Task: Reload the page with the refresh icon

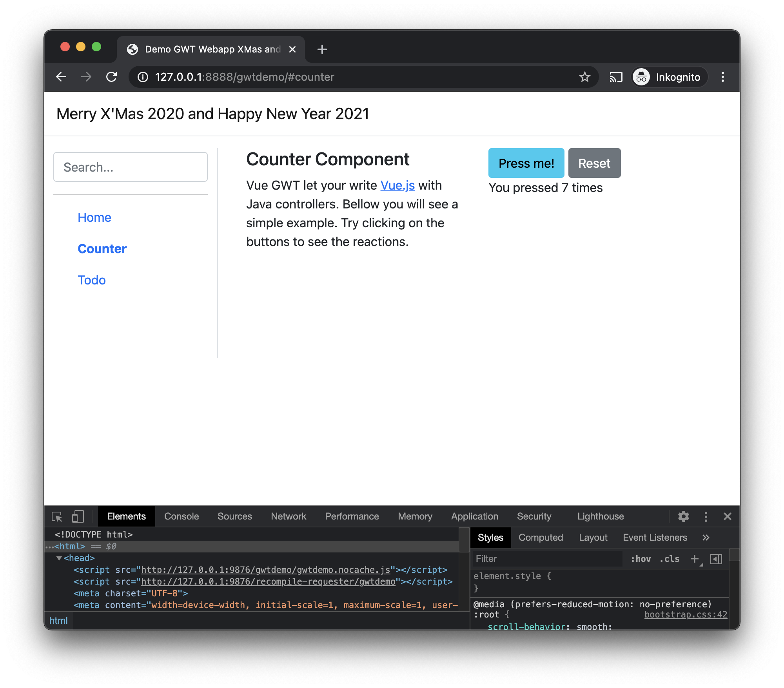Action: [112, 77]
